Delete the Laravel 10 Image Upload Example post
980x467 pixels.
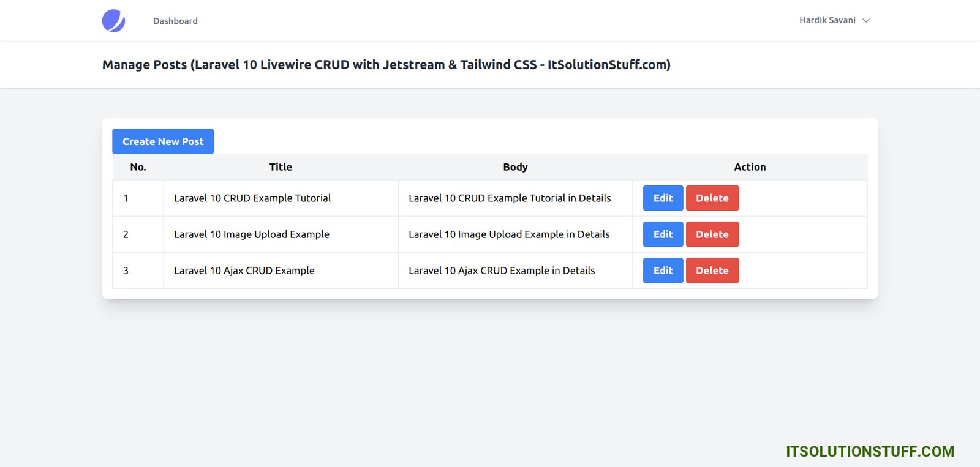point(712,234)
